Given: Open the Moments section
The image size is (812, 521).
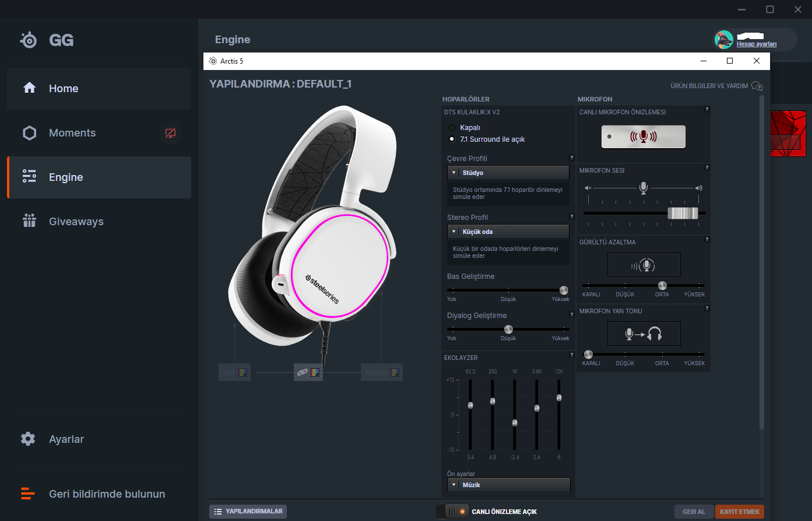Looking at the screenshot, I should (99, 133).
